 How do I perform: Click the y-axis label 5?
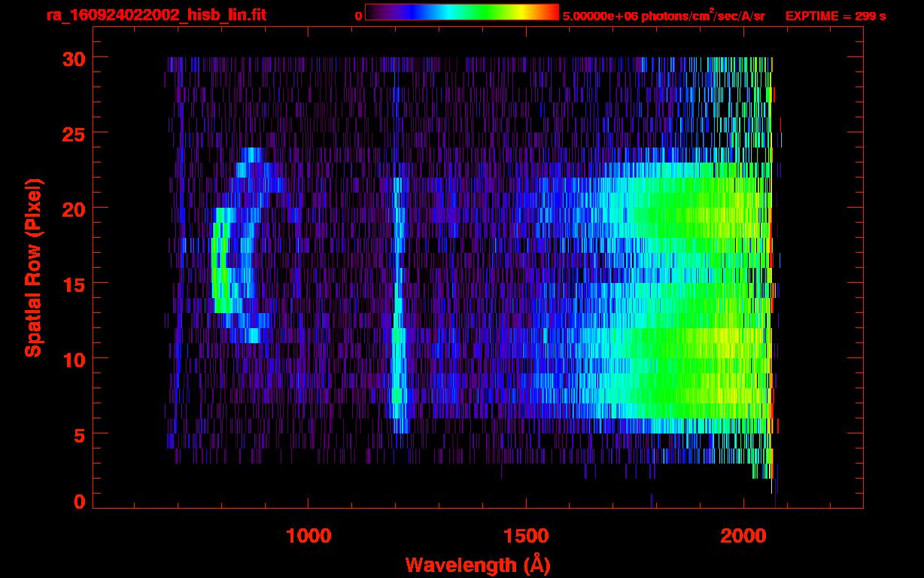79,434
